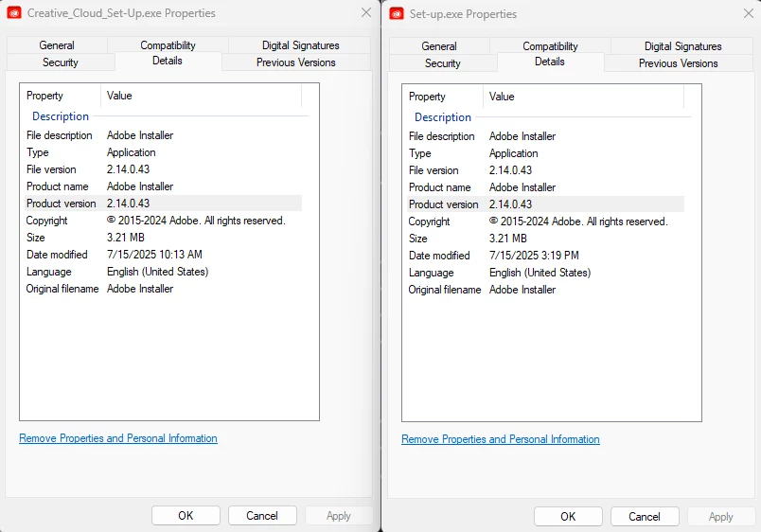Select Original filename row in Creative_Cloud_Set-Up.exe window

(163, 289)
